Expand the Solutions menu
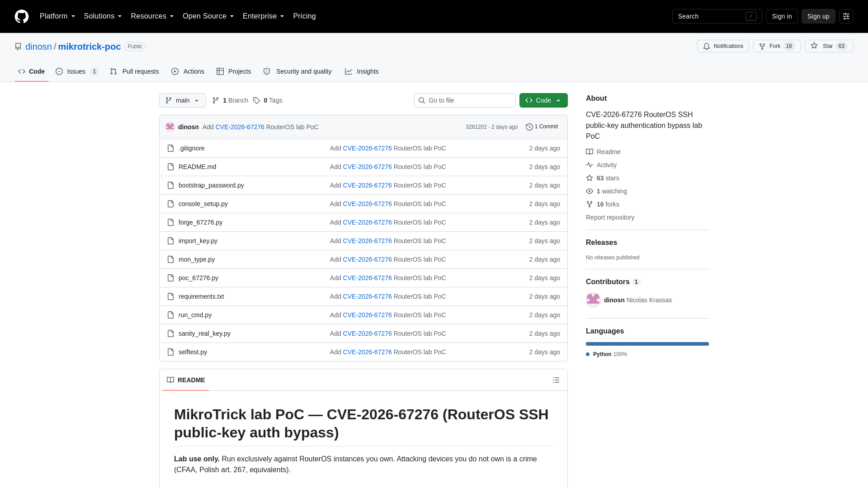This screenshot has width=868, height=488. [103, 16]
